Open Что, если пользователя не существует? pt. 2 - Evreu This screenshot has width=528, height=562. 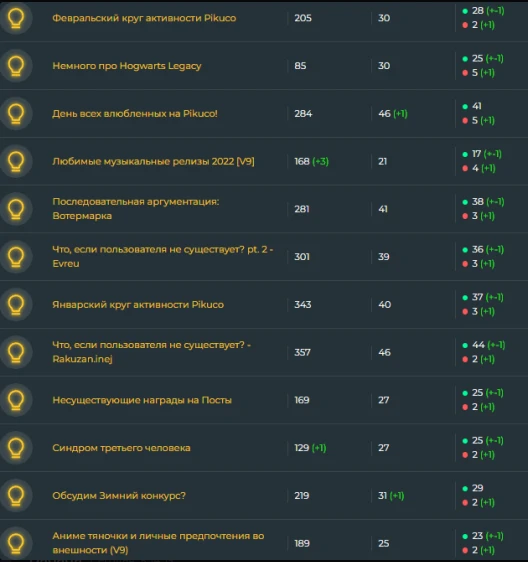click(x=163, y=256)
